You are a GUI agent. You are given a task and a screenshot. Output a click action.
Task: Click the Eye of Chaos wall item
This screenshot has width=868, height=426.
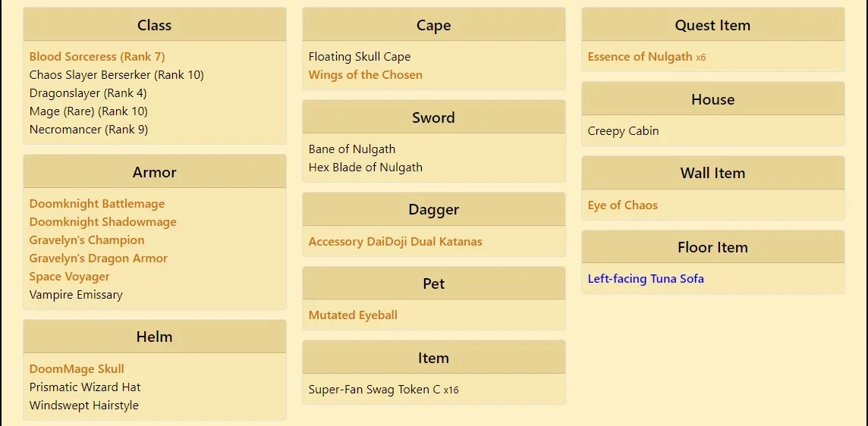pos(623,205)
